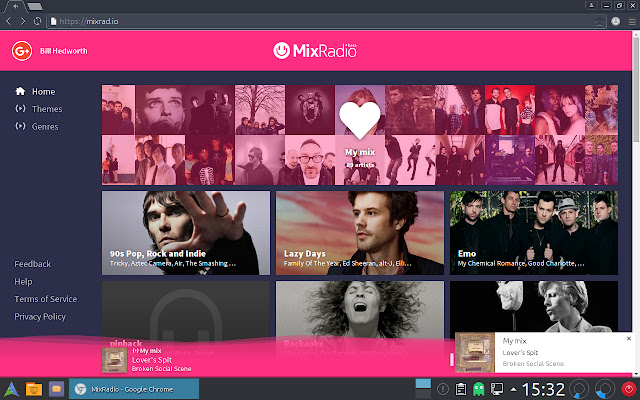The height and width of the screenshot is (400, 640).
Task: Open Bill Hedworth account name
Action: coord(64,51)
